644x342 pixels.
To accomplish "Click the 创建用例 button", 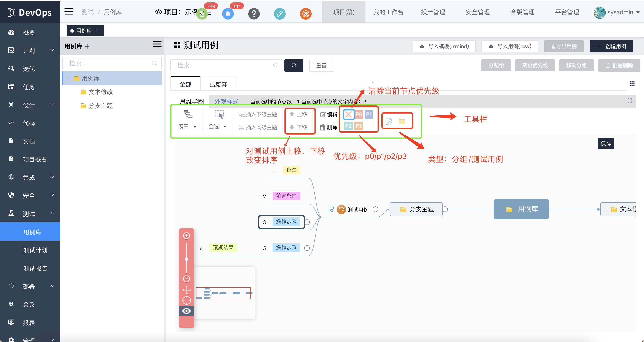I will (611, 46).
